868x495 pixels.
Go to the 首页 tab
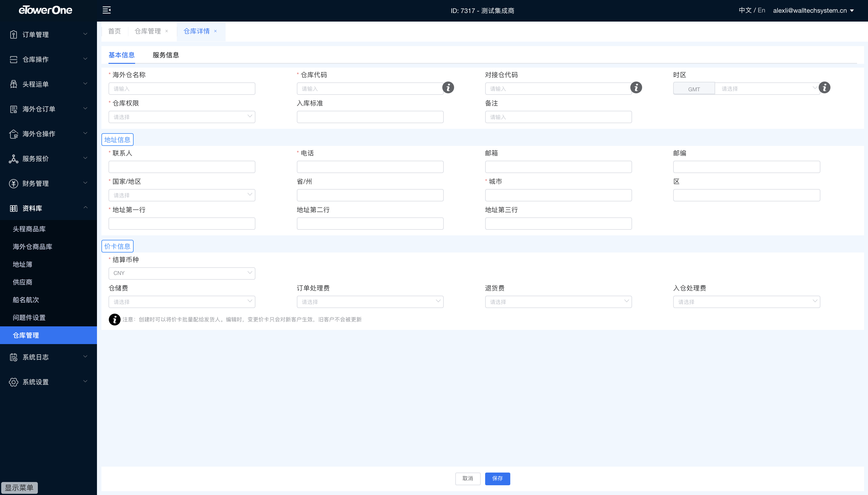tap(114, 31)
